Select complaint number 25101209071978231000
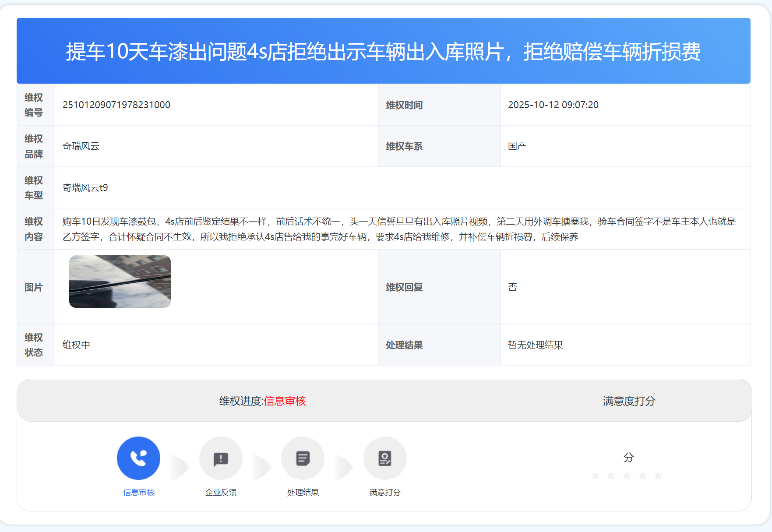The image size is (772, 532). click(116, 105)
